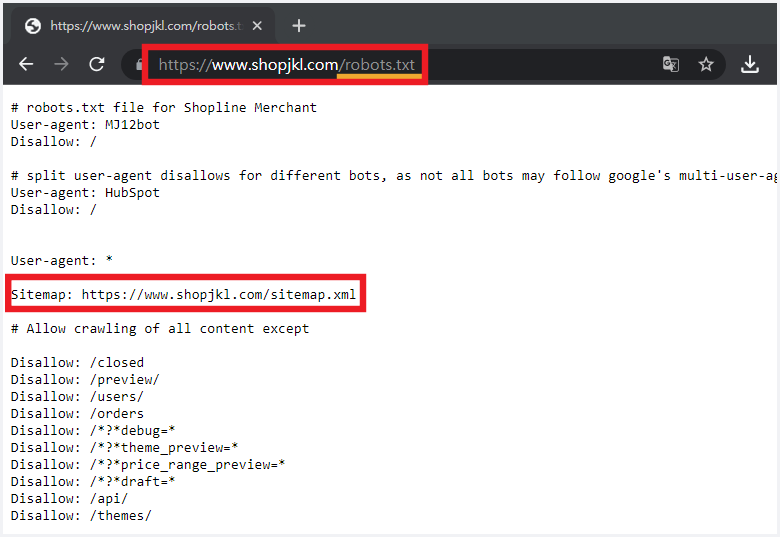Select the shopjkl.com robots.txt tab
The image size is (780, 537).
140,26
